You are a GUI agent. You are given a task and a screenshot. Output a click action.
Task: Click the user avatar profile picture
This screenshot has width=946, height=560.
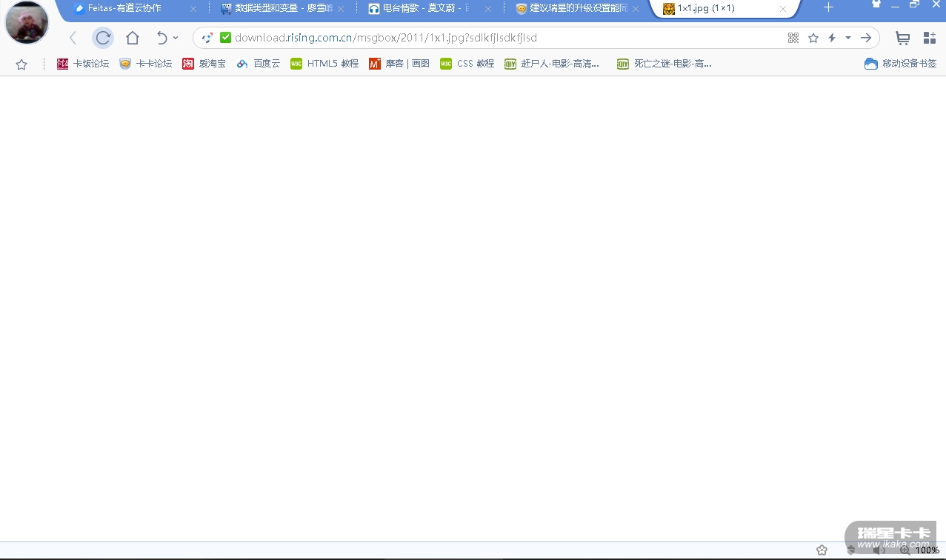tap(27, 23)
